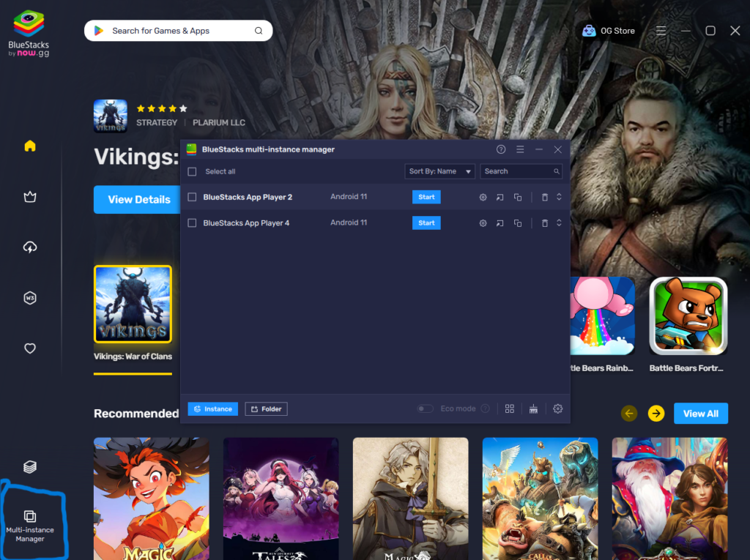This screenshot has width=750, height=560.
Task: Click View Details for Vikings game
Action: (x=138, y=199)
